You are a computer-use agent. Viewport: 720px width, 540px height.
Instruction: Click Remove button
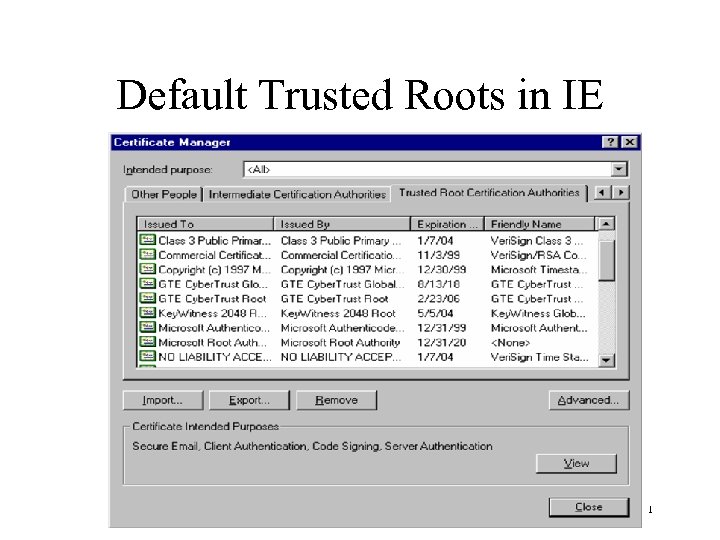tap(336, 400)
